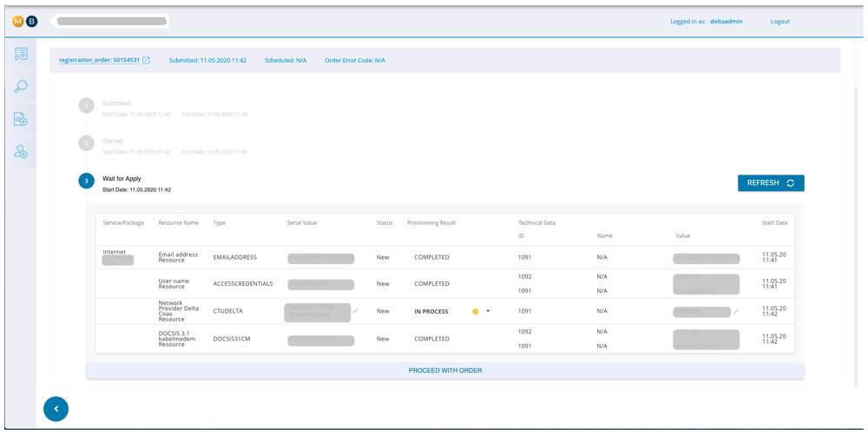Click New status in CTUDELTA row
The width and height of the screenshot is (868, 436).
click(x=383, y=311)
